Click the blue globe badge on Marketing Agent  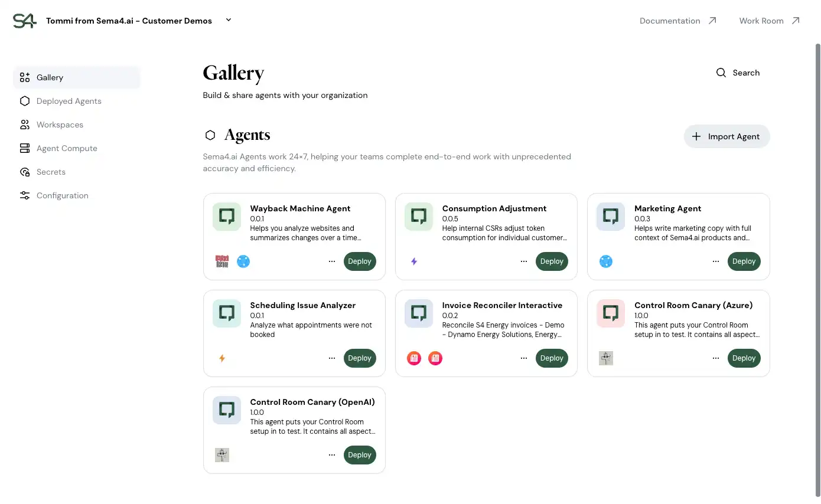coord(605,261)
